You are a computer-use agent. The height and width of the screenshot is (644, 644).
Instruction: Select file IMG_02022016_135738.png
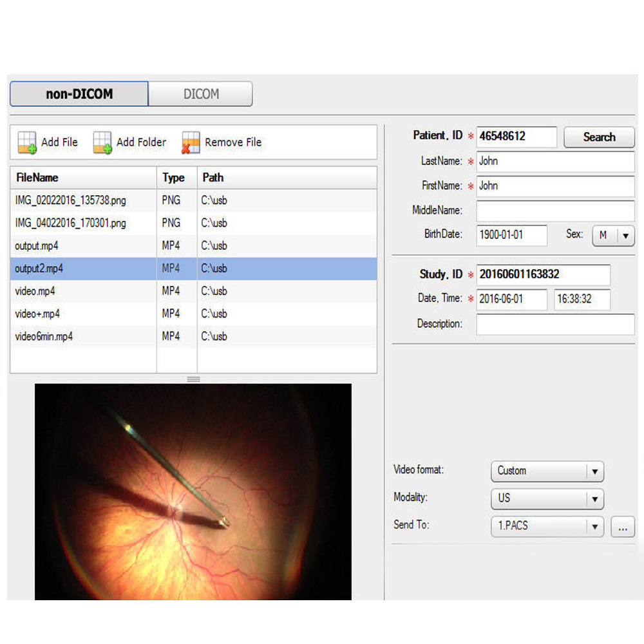193,200
